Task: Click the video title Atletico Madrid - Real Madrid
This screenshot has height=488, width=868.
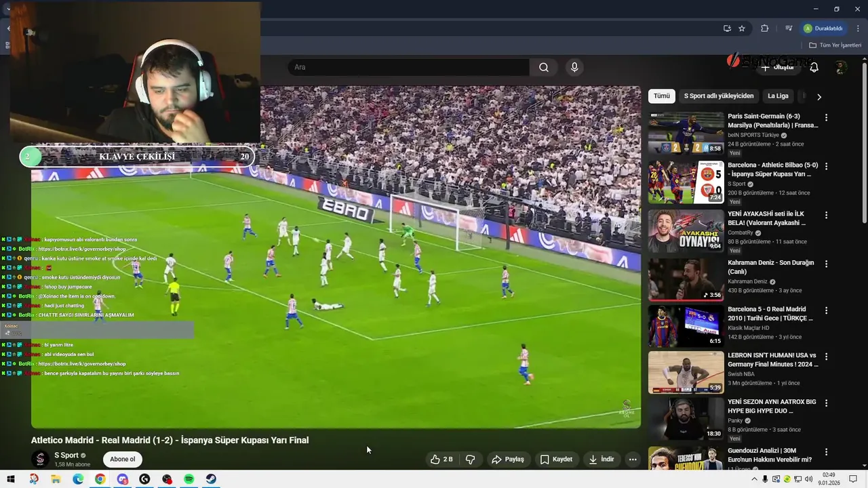Action: coord(170,440)
